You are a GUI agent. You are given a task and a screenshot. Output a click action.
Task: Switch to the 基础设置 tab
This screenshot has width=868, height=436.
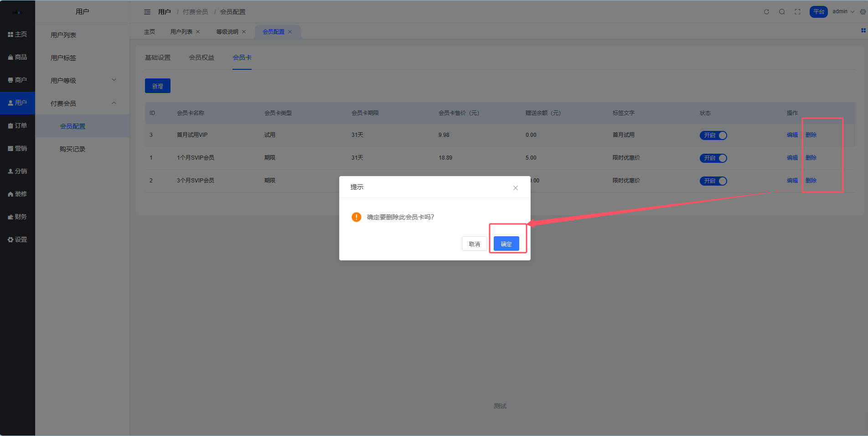(158, 57)
